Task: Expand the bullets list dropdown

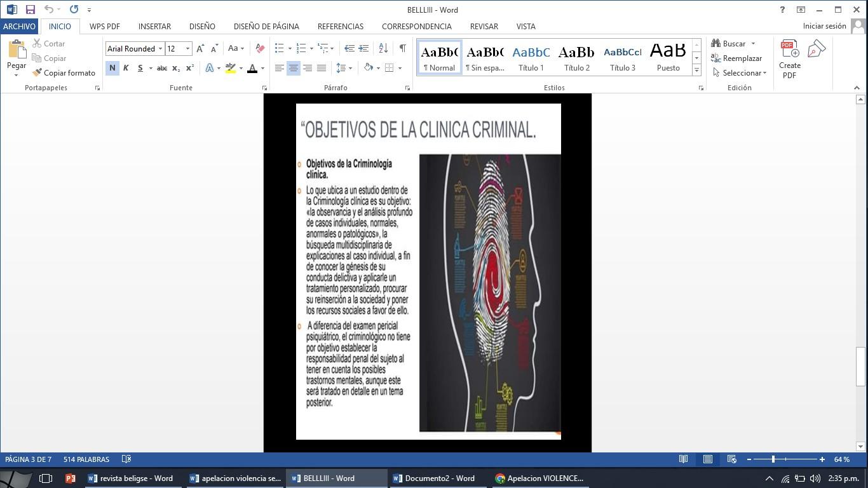Action: pyautogui.click(x=290, y=49)
